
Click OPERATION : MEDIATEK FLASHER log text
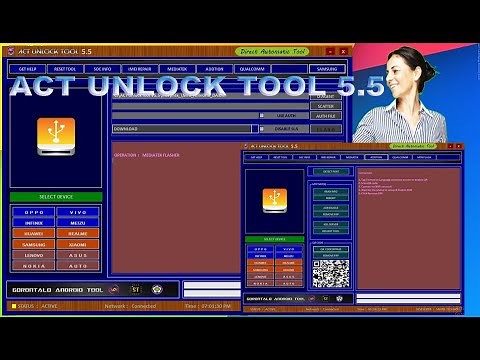tap(147, 155)
